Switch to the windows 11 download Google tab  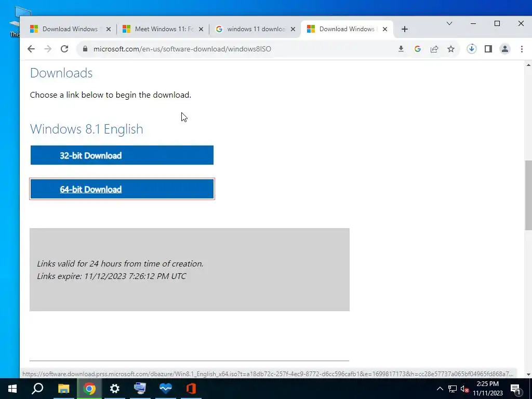click(x=255, y=29)
